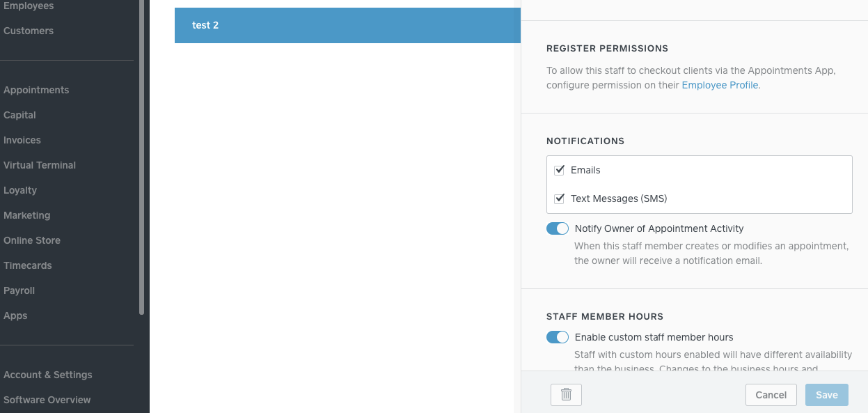
Task: Open Appointments in sidebar
Action: coord(36,90)
